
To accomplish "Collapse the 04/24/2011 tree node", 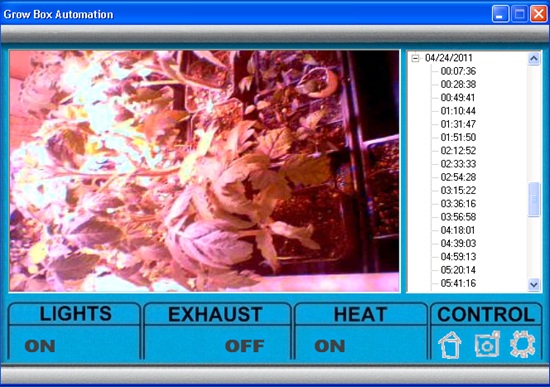I will (x=416, y=58).
